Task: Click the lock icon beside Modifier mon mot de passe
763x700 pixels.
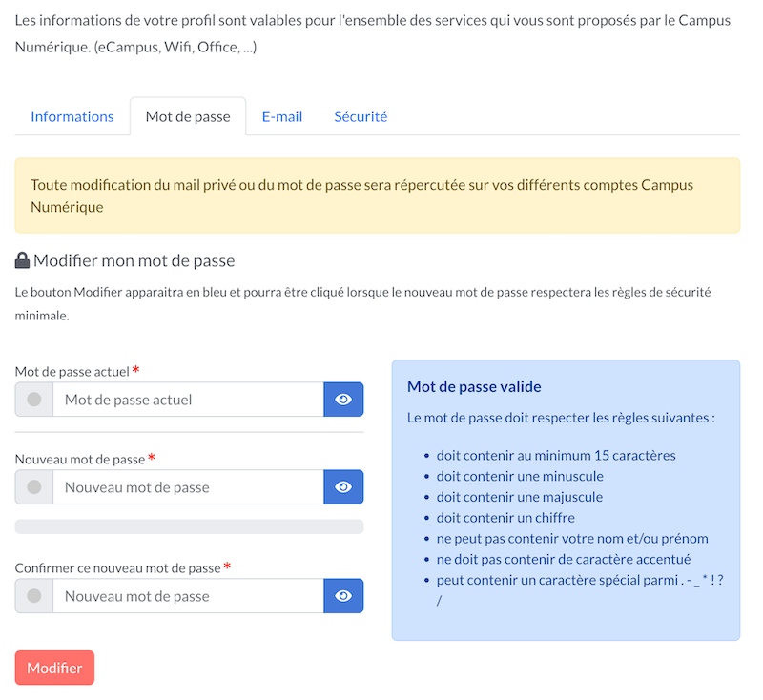Action: click(x=22, y=260)
